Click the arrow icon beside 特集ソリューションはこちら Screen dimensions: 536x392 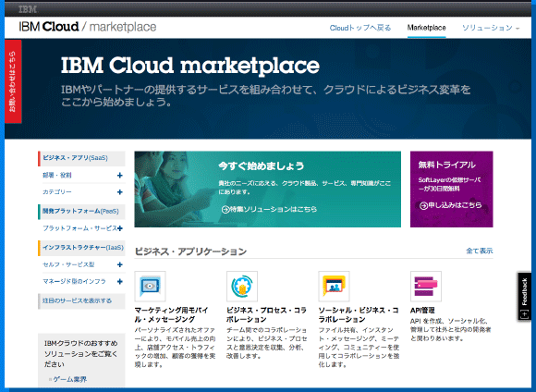pos(225,209)
